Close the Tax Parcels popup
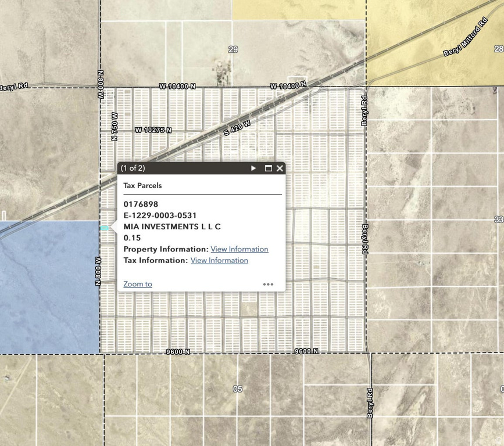The image size is (504, 446). tap(280, 168)
